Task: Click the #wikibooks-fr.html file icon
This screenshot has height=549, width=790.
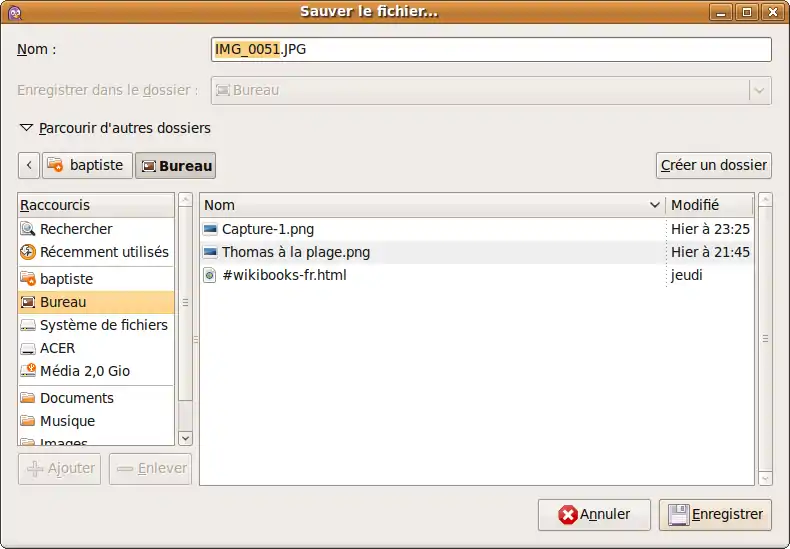Action: coord(210,275)
